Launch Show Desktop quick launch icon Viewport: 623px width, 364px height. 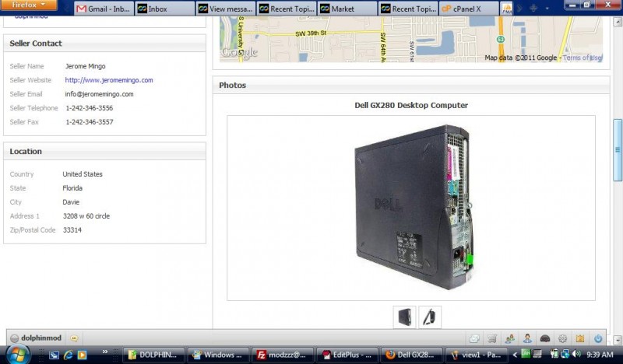pyautogui.click(x=54, y=355)
